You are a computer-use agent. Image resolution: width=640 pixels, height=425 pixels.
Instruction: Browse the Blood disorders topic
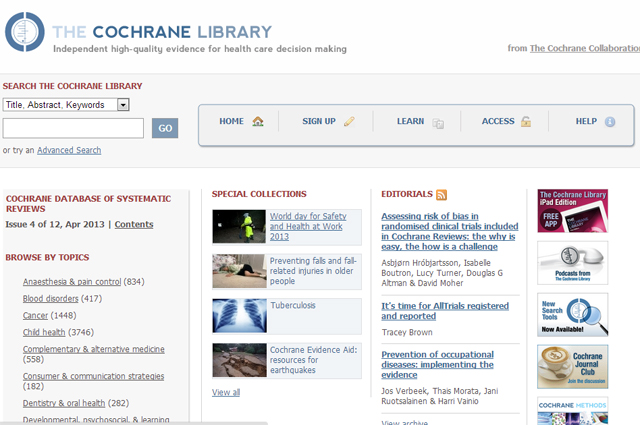(51, 298)
